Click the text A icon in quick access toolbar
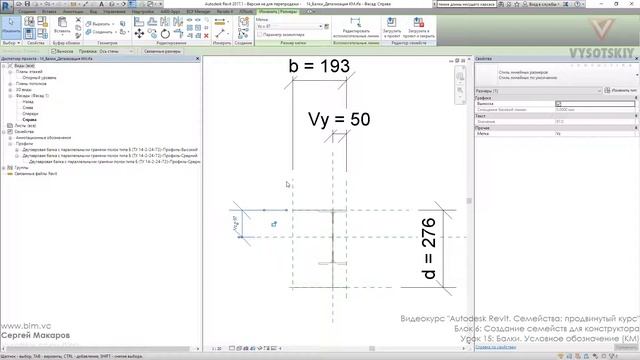Screen dimensions: 640x360 tap(101, 4)
